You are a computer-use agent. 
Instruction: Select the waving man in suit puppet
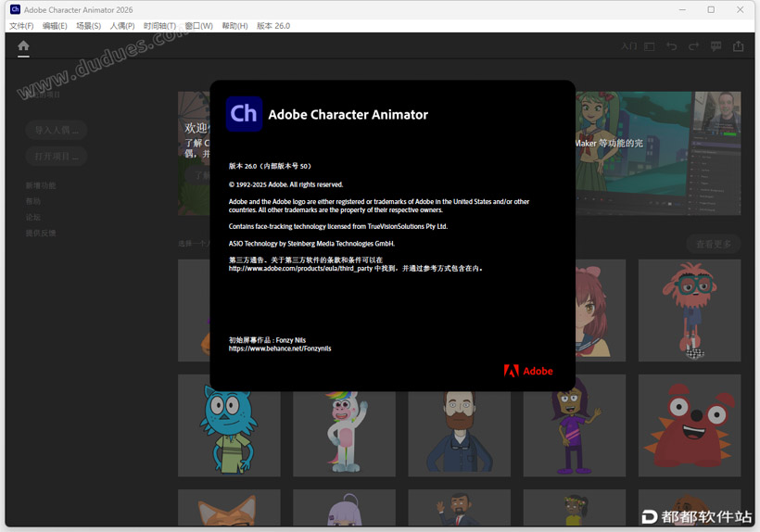pos(459,507)
